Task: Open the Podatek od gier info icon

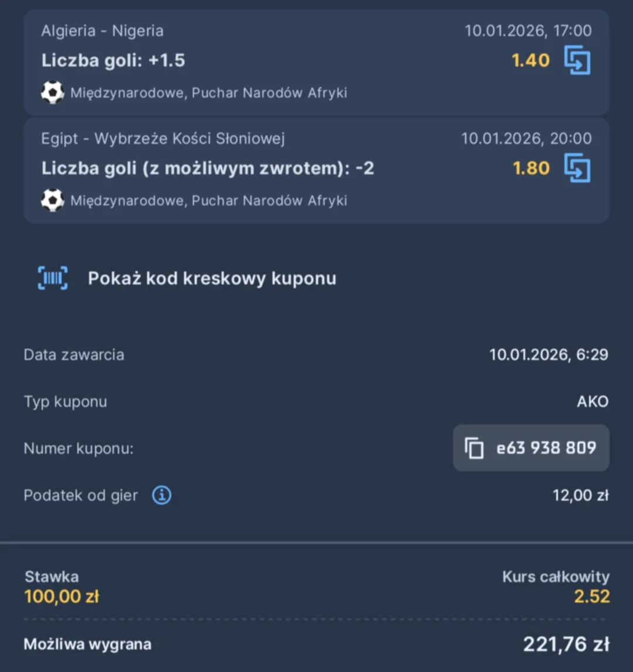Action: point(162,496)
